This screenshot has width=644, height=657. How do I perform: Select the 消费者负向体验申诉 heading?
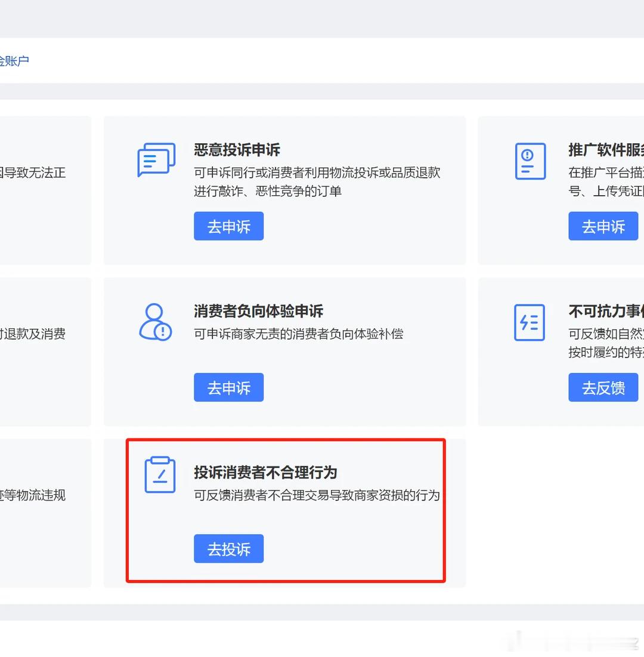[258, 311]
